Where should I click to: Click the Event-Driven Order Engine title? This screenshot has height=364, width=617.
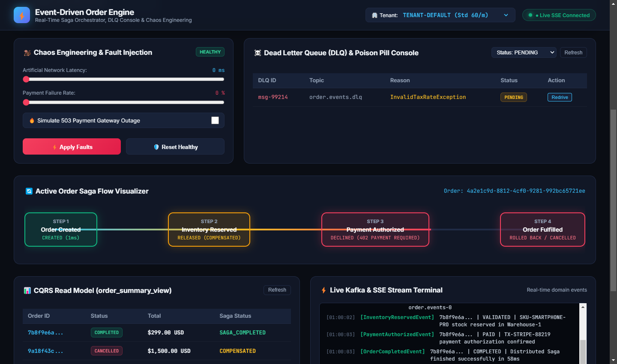pyautogui.click(x=84, y=12)
